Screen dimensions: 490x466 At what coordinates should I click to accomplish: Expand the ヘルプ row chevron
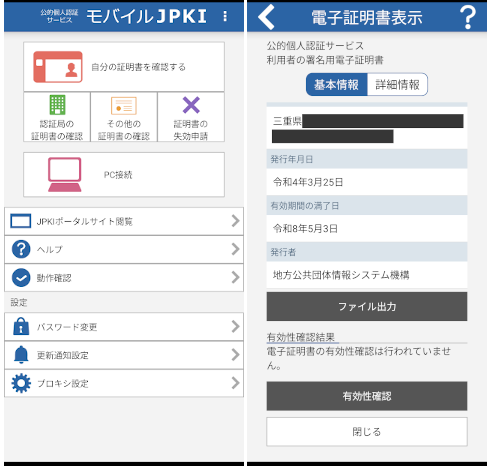[x=235, y=249]
